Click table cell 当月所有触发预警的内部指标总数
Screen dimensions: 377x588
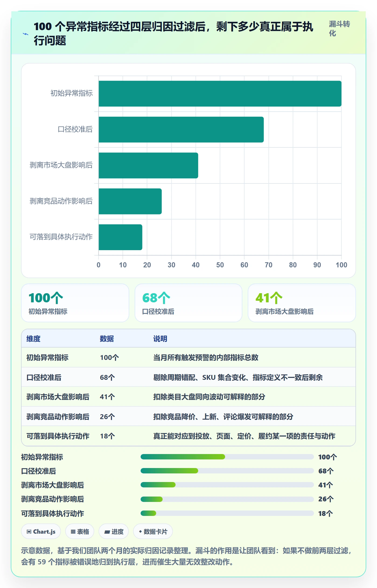206,357
